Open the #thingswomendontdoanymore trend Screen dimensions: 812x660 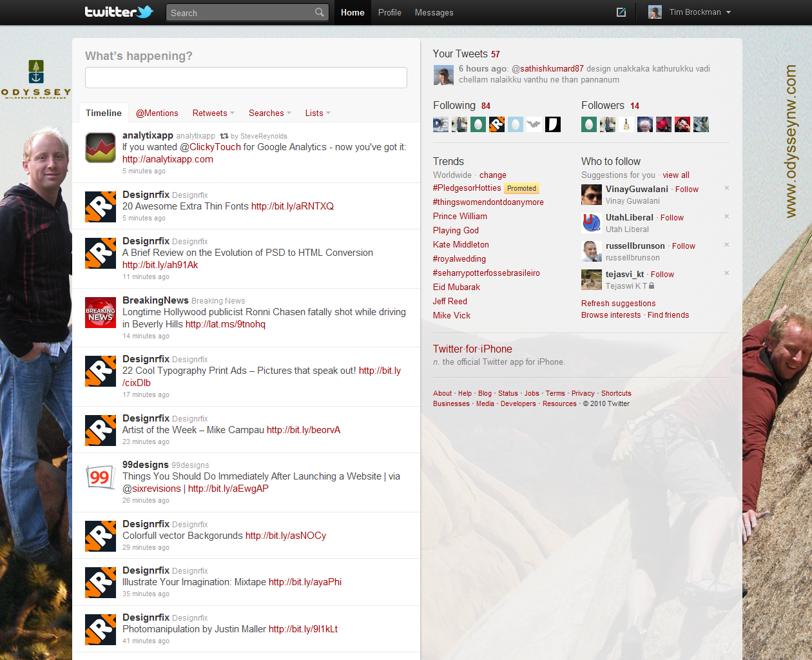pos(488,202)
